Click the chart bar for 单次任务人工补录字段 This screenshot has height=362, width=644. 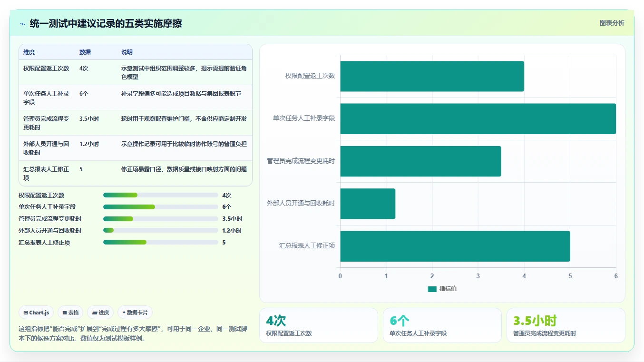478,118
